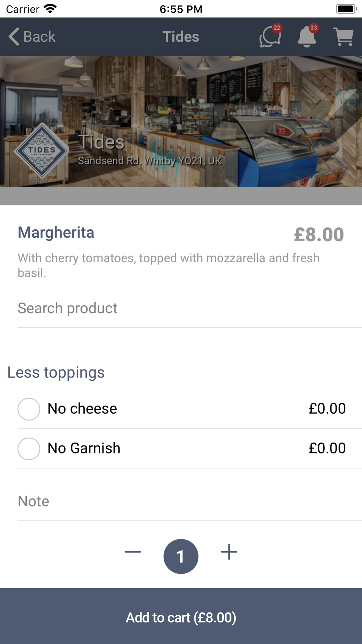362x644 pixels.
Task: Decrease quantity with minus icon
Action: tap(133, 552)
